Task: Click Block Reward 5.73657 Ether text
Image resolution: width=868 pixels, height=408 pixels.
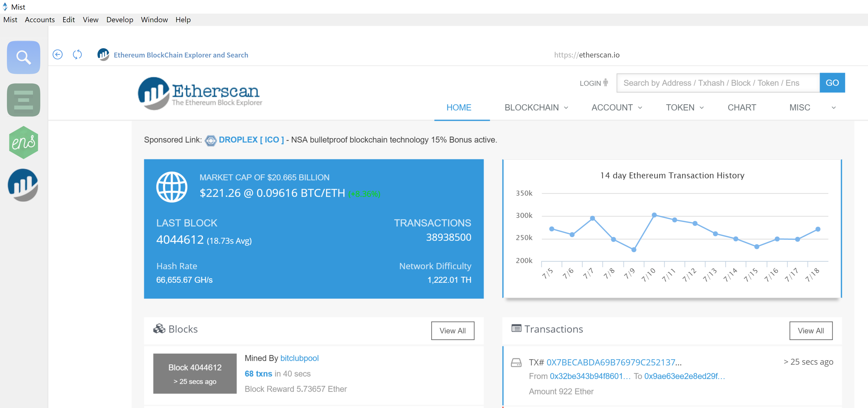Action: [x=296, y=389]
